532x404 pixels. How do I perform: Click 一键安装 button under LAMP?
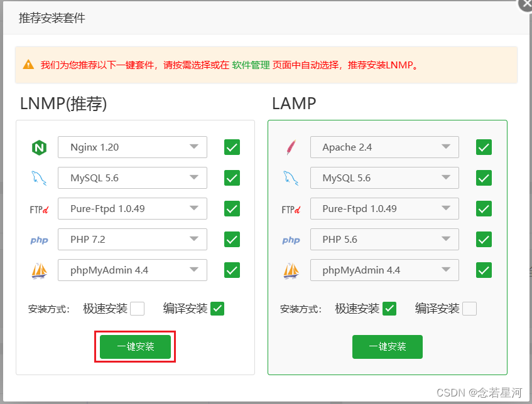point(388,347)
